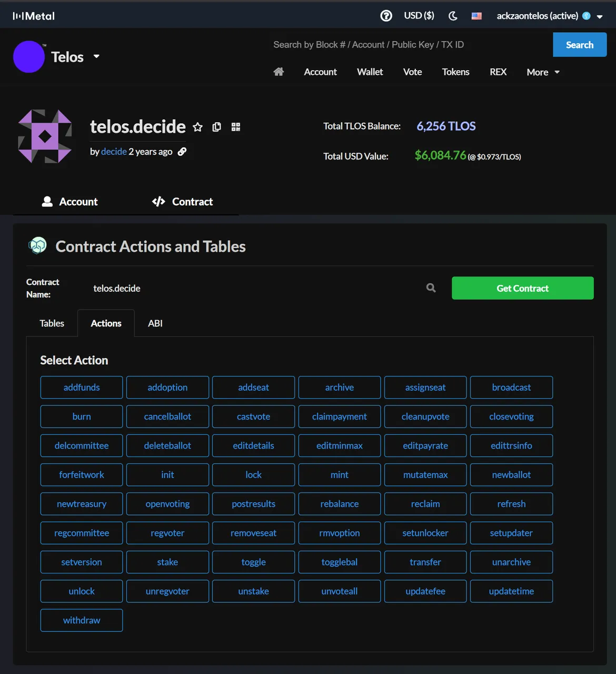Select the updatetime action
The width and height of the screenshot is (616, 674).
511,591
